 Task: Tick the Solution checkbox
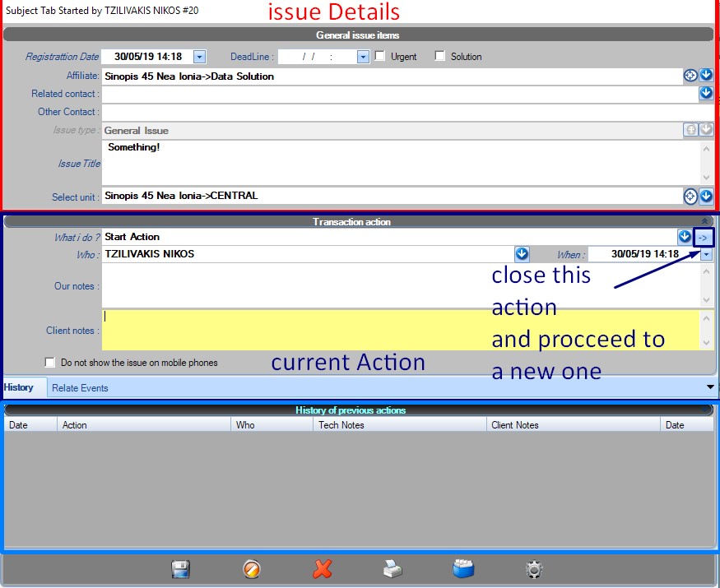click(x=440, y=57)
